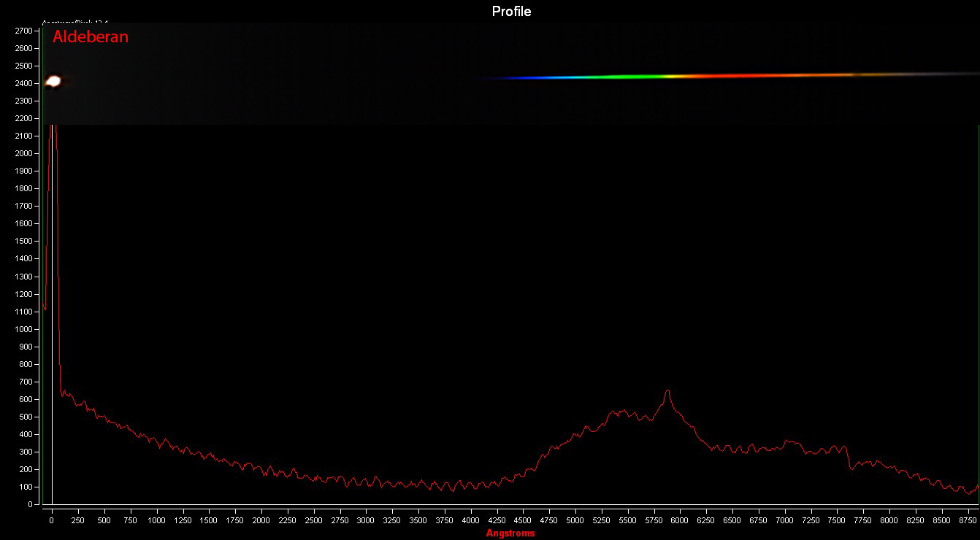Screen dimensions: 980x540
Task: Select the 8750 x-axis tick label
Action: click(967, 520)
